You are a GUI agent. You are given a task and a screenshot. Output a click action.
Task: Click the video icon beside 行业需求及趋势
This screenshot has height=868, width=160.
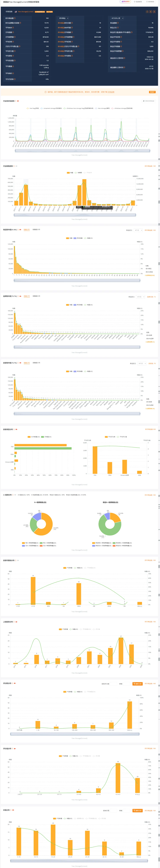point(18,101)
